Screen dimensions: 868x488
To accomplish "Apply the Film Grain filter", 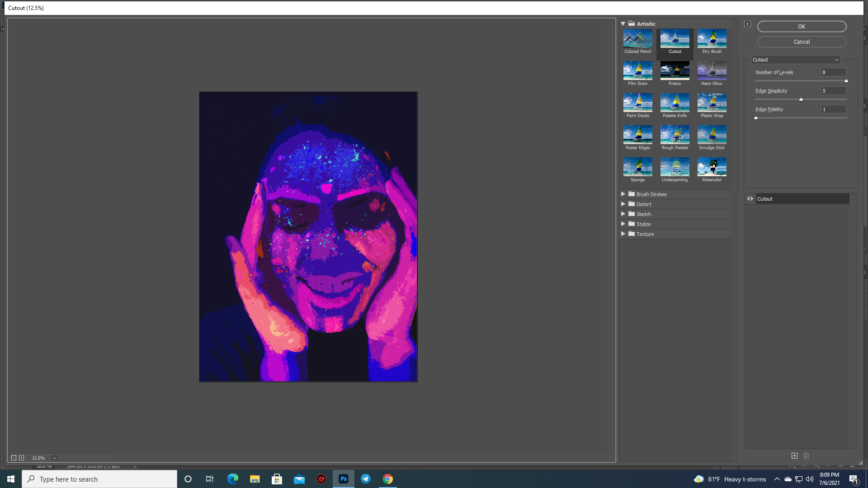I will point(637,71).
